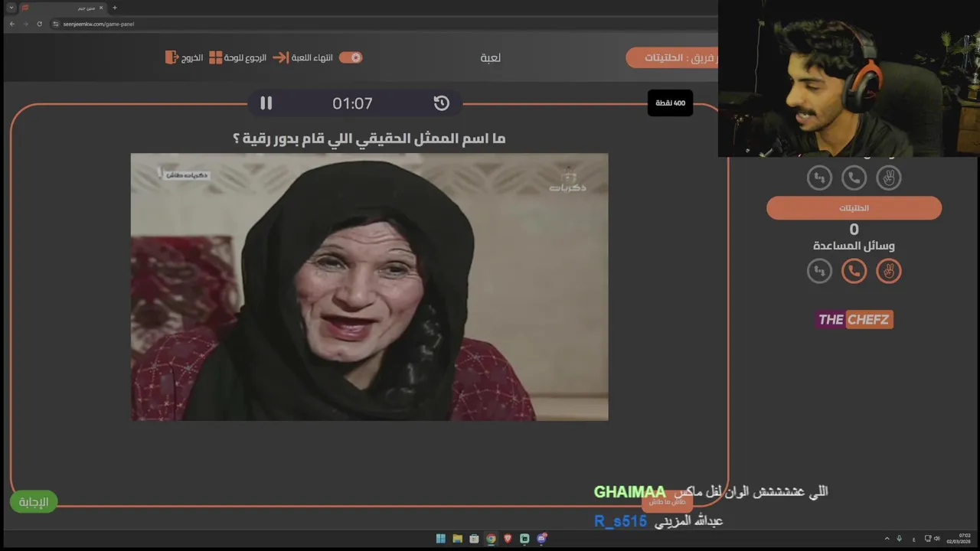Open the taskbar clock and date
980x551 pixels.
959,539
